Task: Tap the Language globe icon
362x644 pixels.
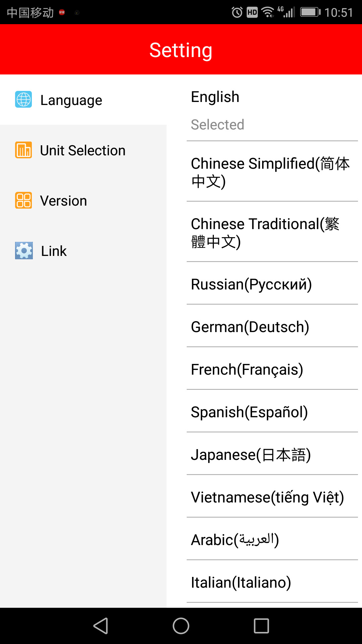Action: point(23,100)
